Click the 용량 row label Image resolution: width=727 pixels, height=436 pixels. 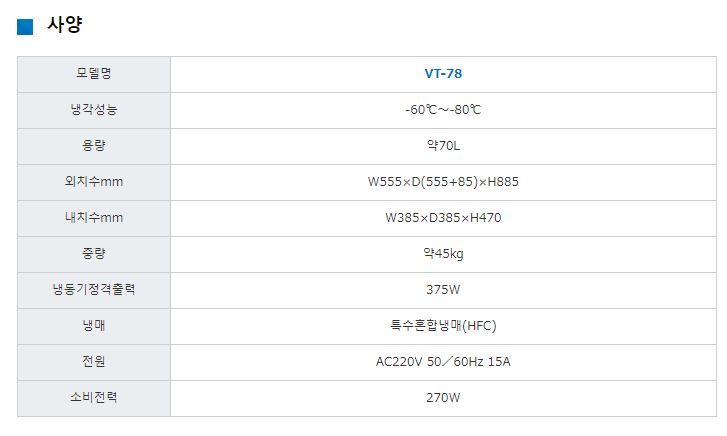pos(94,145)
